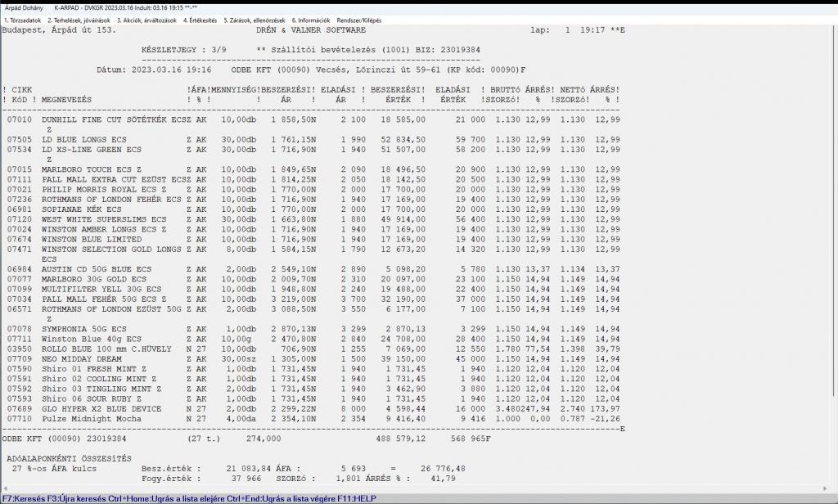
Task: Open the 3. Akciók, árváltozások menu
Action: pos(147,20)
